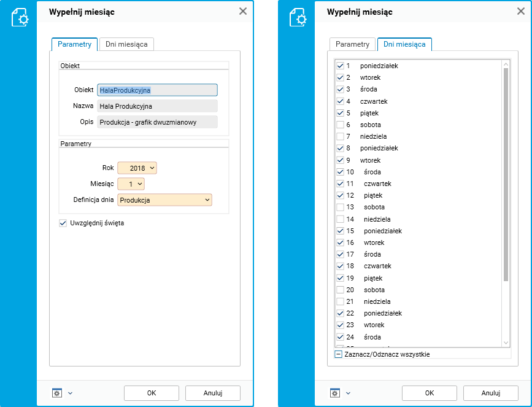Close the left Wypełnij miesiąc dialog
532x407 pixels.
pos(243,11)
